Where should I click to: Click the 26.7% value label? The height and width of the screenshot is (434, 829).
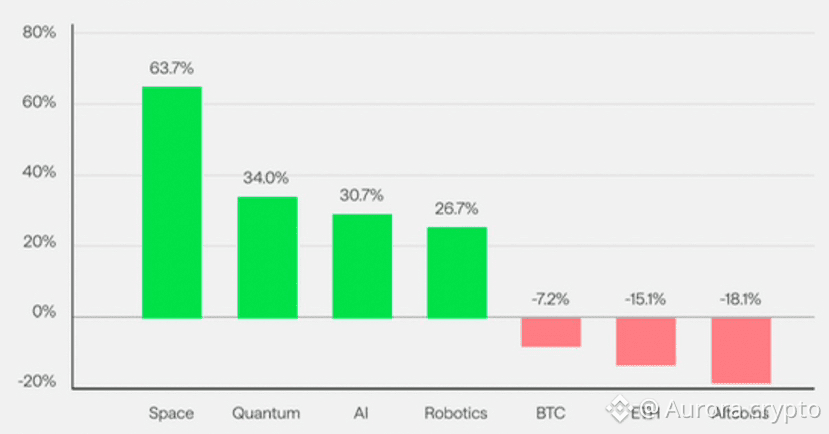(x=456, y=209)
